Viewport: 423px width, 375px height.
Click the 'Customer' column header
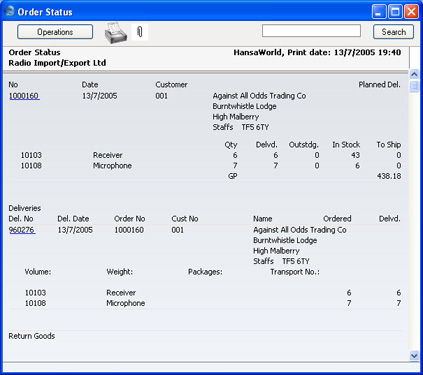[x=171, y=85]
